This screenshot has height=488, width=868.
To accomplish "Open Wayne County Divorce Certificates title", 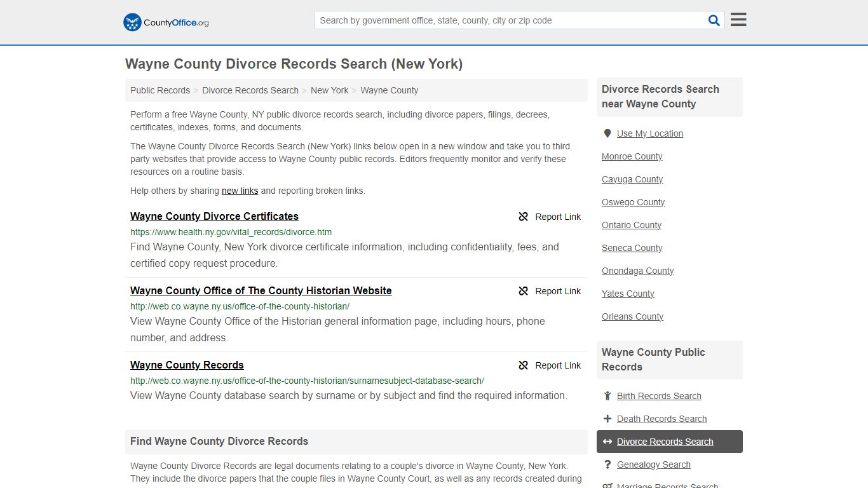I will pos(214,216).
